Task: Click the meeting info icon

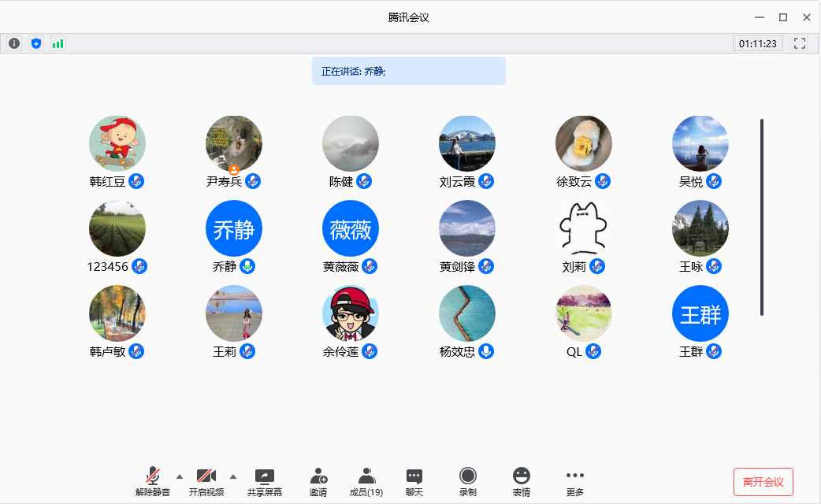Action: (x=14, y=43)
